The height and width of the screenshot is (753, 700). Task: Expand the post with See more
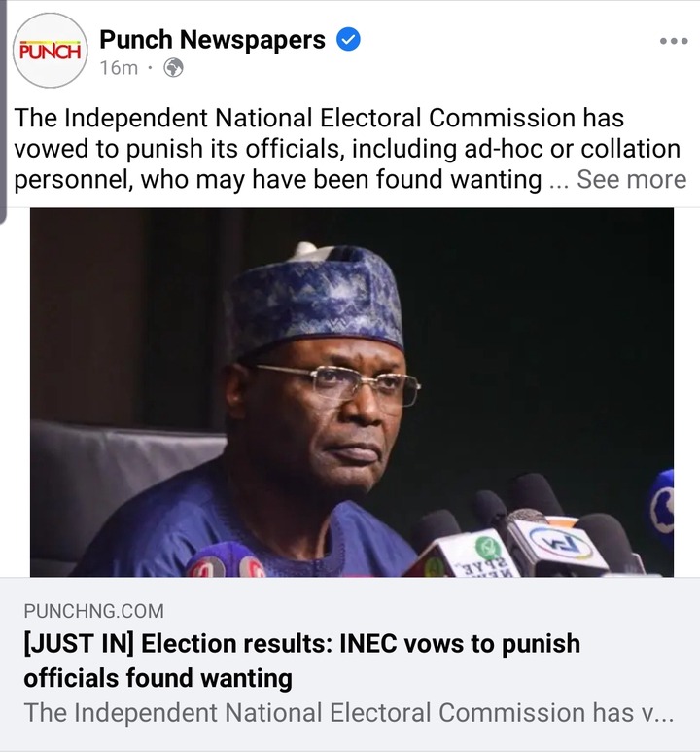point(631,179)
